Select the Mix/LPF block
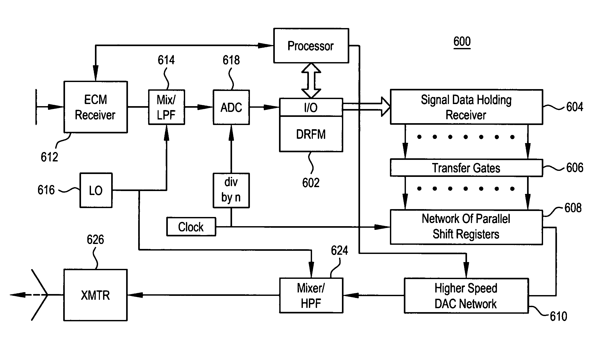 (158, 106)
